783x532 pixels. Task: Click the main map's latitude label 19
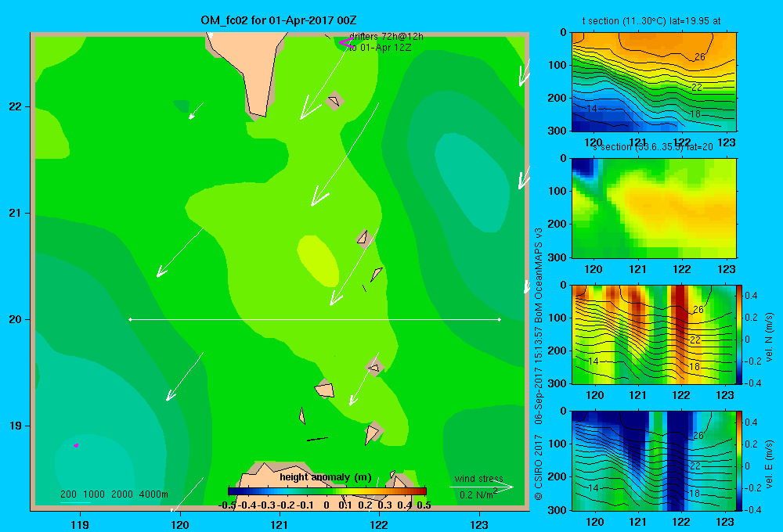click(16, 426)
